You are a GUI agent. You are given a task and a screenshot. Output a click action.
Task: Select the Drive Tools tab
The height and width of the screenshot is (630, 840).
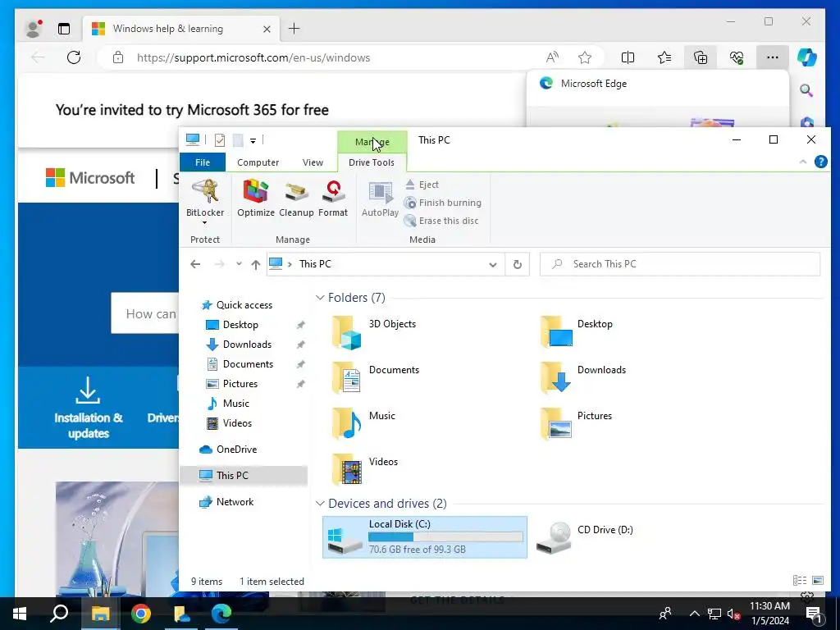pos(372,162)
